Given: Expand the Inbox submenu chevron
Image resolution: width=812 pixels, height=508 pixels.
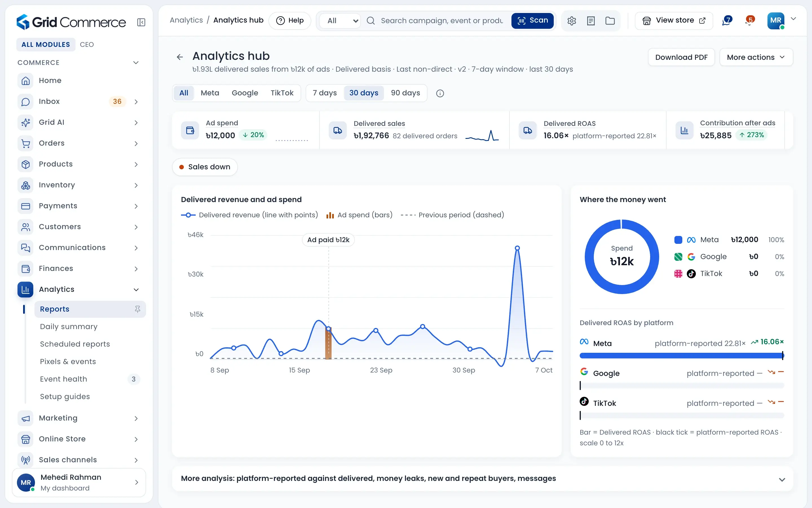Looking at the screenshot, I should [x=136, y=102].
